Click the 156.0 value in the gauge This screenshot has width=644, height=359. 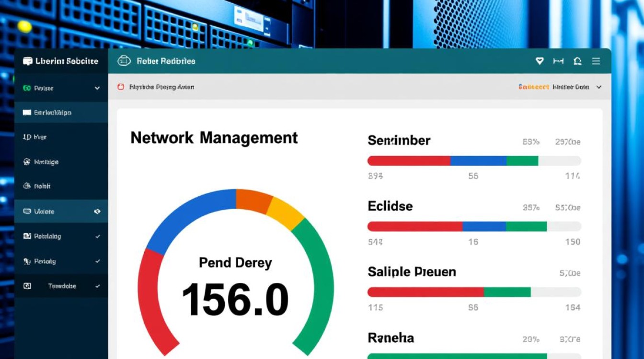(x=235, y=300)
